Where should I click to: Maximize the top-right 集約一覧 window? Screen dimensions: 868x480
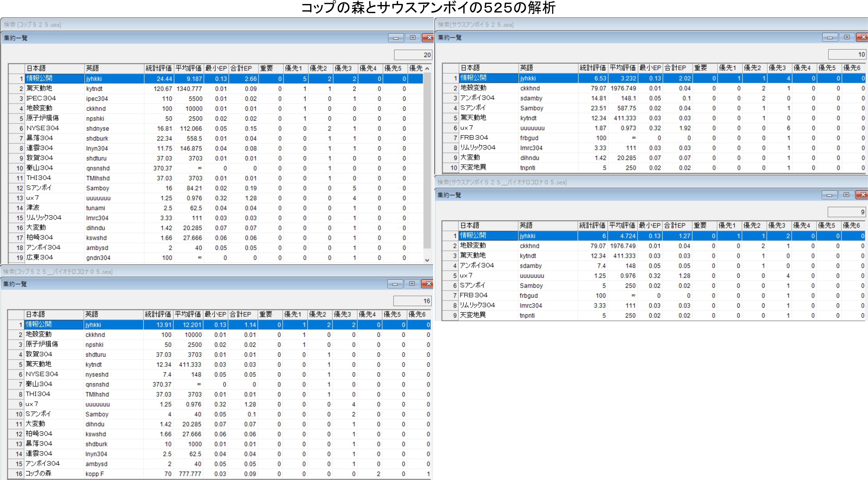[x=846, y=37]
